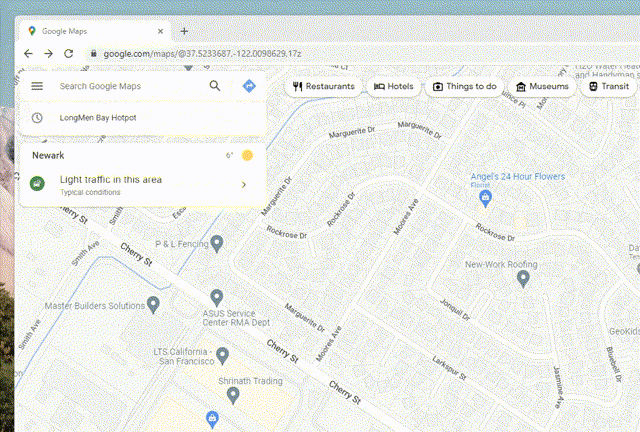Select the ASUS Service Center map pin
Viewport: 640px width, 432px height.
(216, 297)
